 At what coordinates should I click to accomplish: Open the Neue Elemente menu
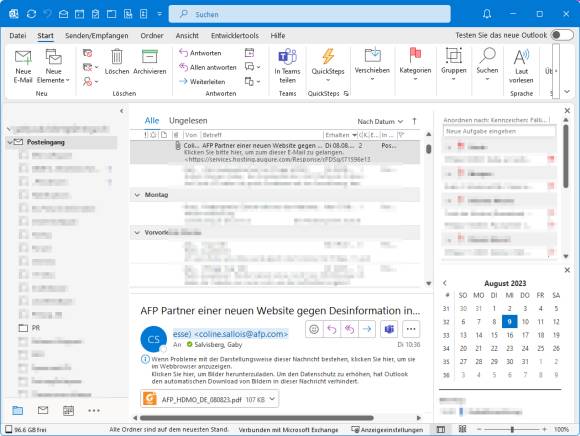point(53,67)
